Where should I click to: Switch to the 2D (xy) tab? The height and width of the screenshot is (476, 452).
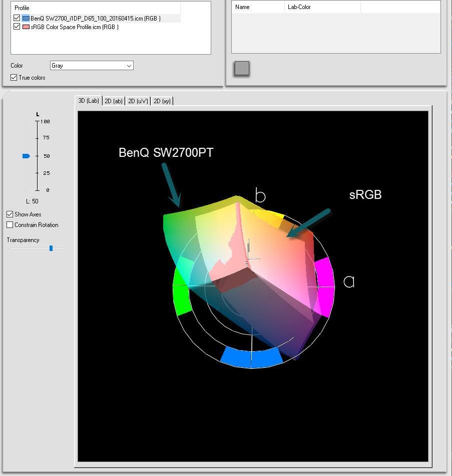coord(162,101)
